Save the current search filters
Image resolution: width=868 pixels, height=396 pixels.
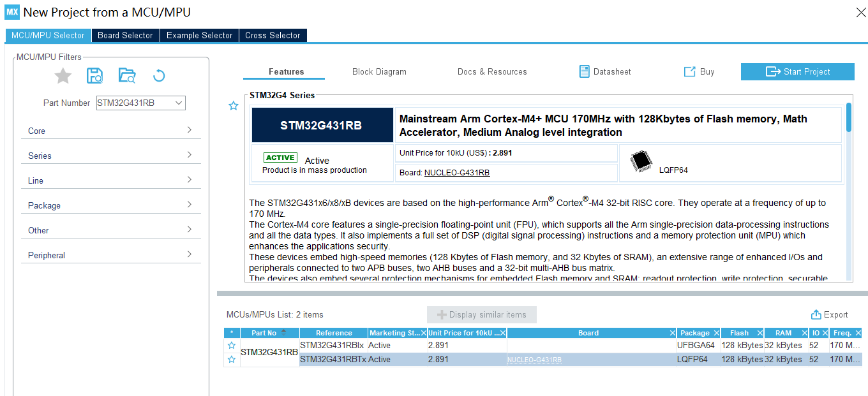94,76
